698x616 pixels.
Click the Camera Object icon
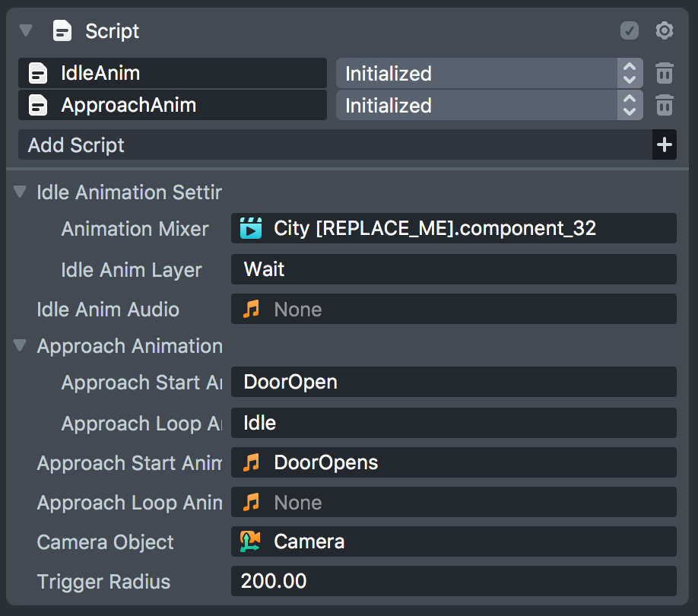tap(251, 541)
